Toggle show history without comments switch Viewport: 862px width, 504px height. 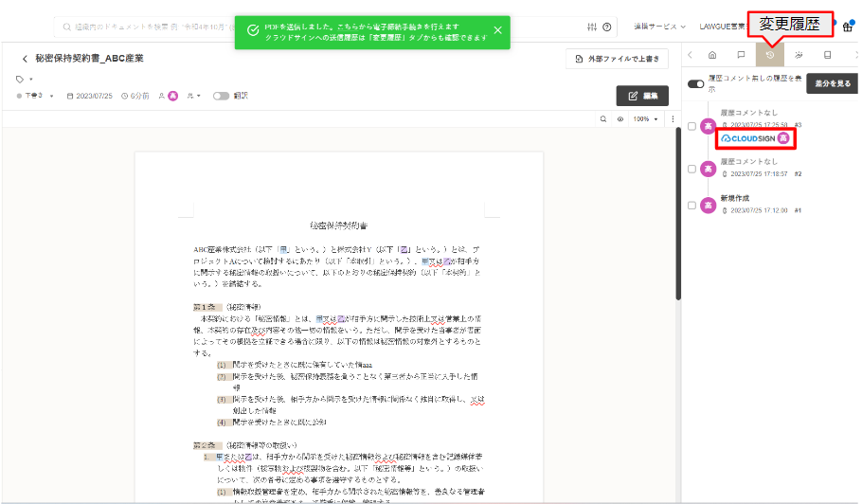pos(696,84)
